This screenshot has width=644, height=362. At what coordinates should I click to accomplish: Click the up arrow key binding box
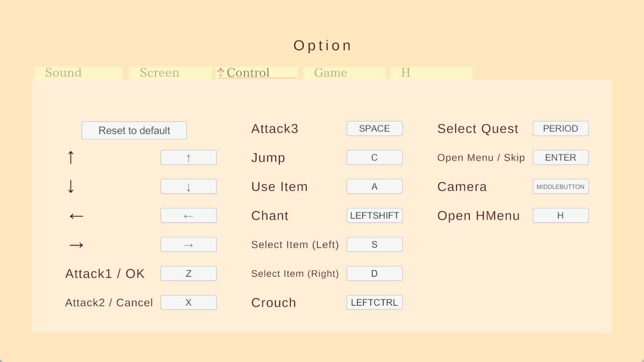188,158
